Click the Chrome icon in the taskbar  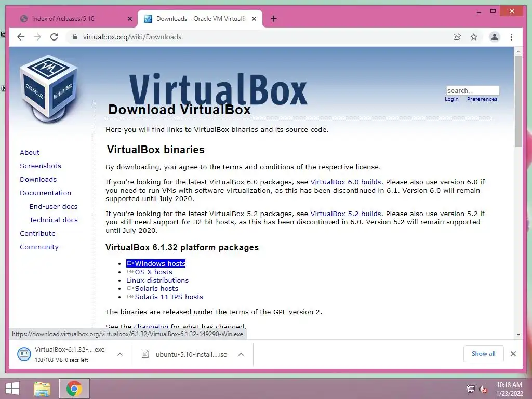[74, 389]
